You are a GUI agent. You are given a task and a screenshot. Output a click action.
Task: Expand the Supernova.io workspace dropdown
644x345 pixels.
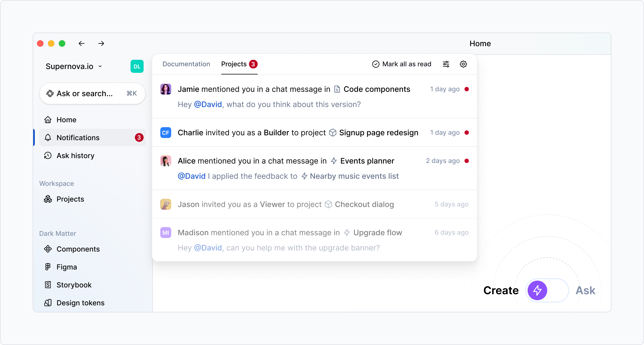click(74, 66)
